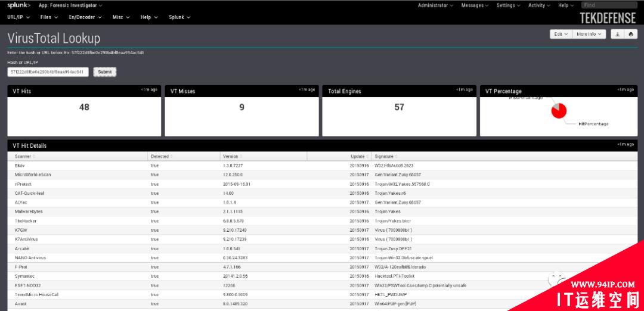
Task: Select the nProtect scanner cell
Action: (23, 184)
